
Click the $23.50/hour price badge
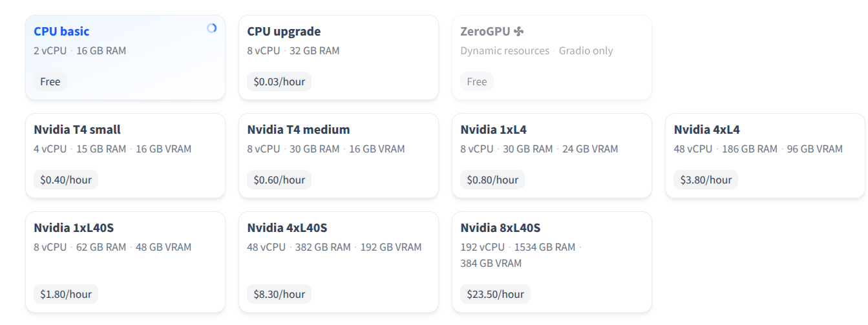pyautogui.click(x=496, y=294)
